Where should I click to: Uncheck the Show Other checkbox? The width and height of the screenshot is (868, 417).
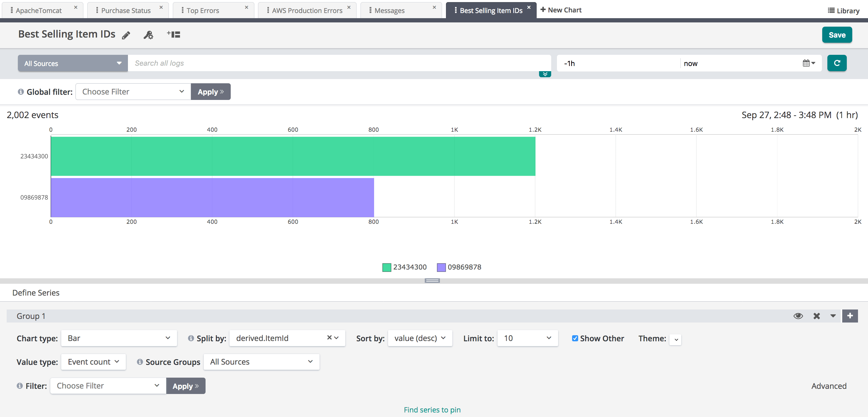point(575,338)
